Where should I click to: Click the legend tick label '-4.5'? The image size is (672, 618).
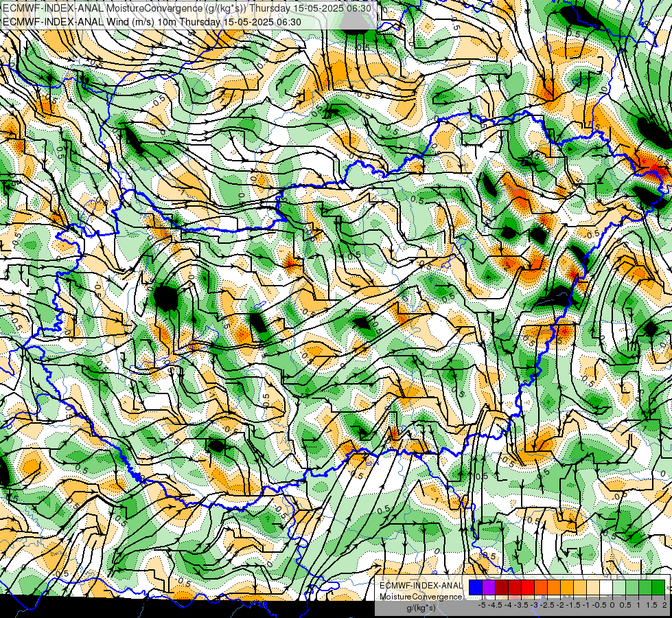point(495,605)
